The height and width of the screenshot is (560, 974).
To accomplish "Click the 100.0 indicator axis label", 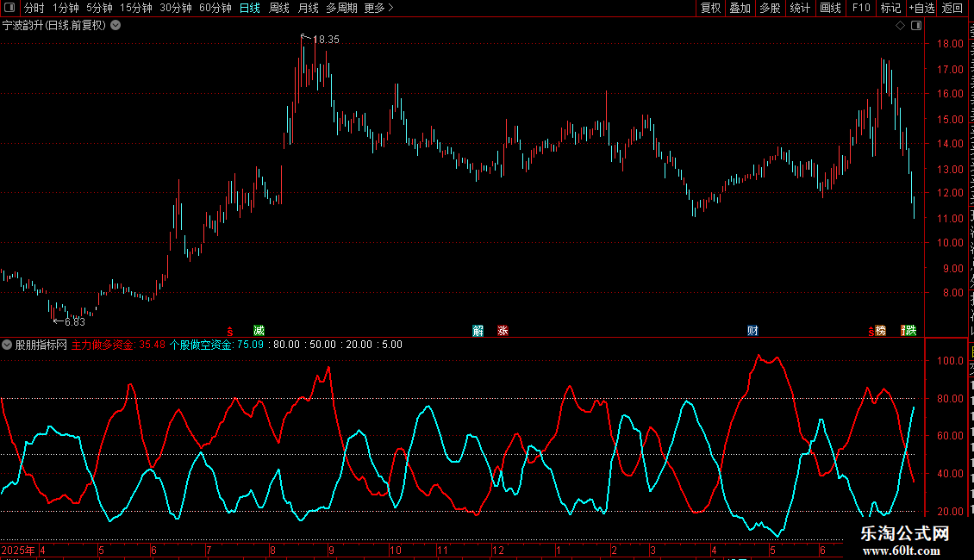I will point(951,361).
